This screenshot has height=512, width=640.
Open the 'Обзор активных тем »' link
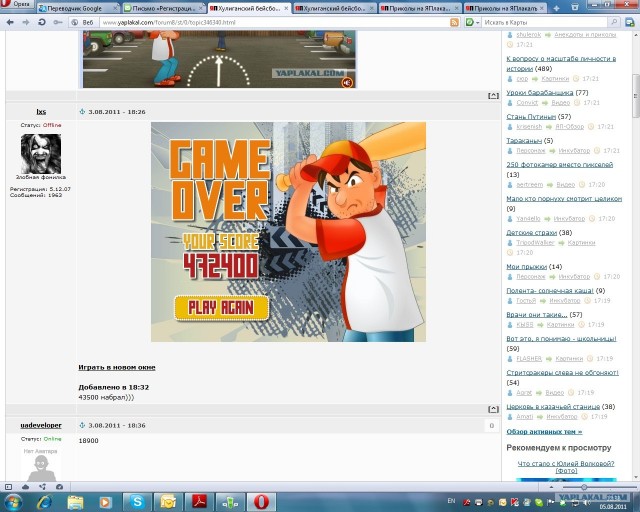coord(544,432)
